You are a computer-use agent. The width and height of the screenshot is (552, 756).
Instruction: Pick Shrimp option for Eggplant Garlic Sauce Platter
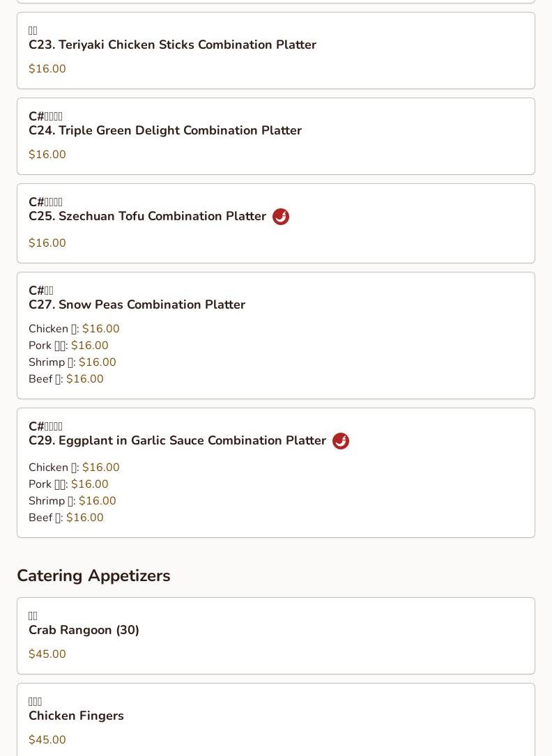point(72,501)
